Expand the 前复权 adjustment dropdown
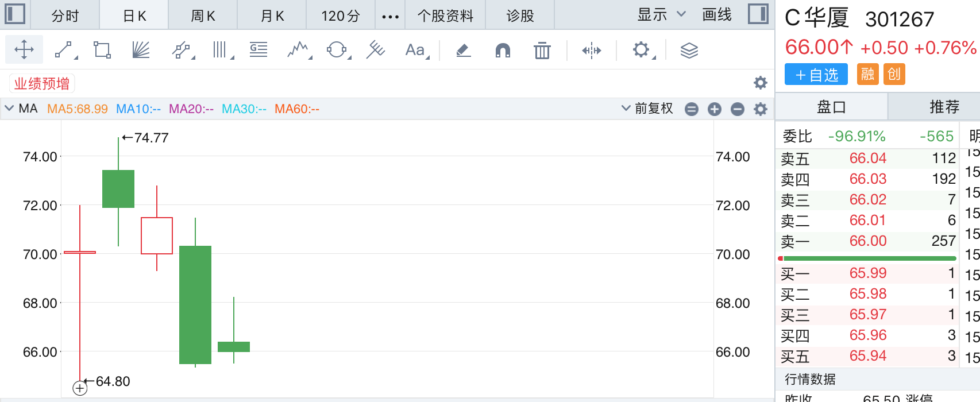Screen dimensions: 980x402 (x=647, y=109)
